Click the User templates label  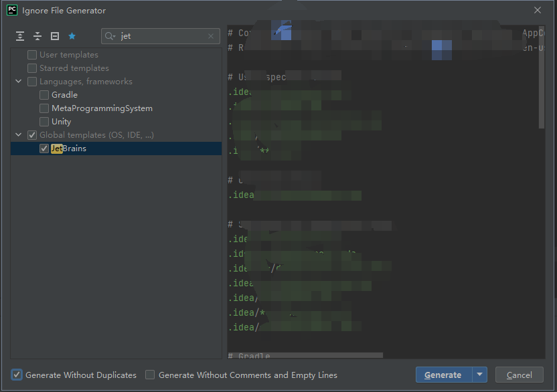(69, 55)
